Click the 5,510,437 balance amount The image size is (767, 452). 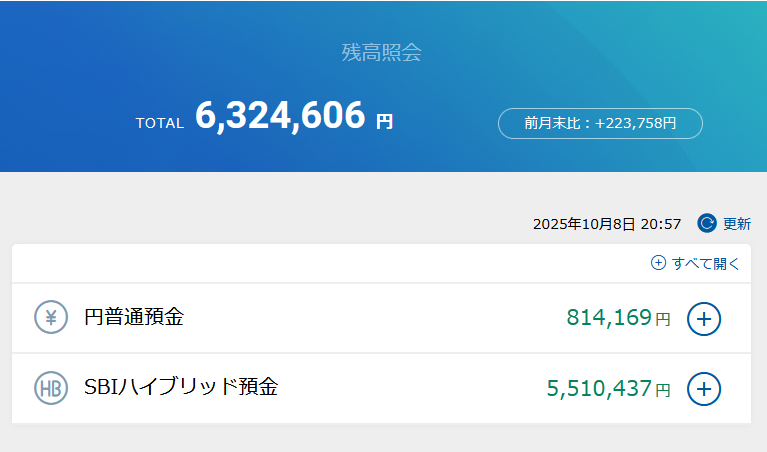[599, 389]
